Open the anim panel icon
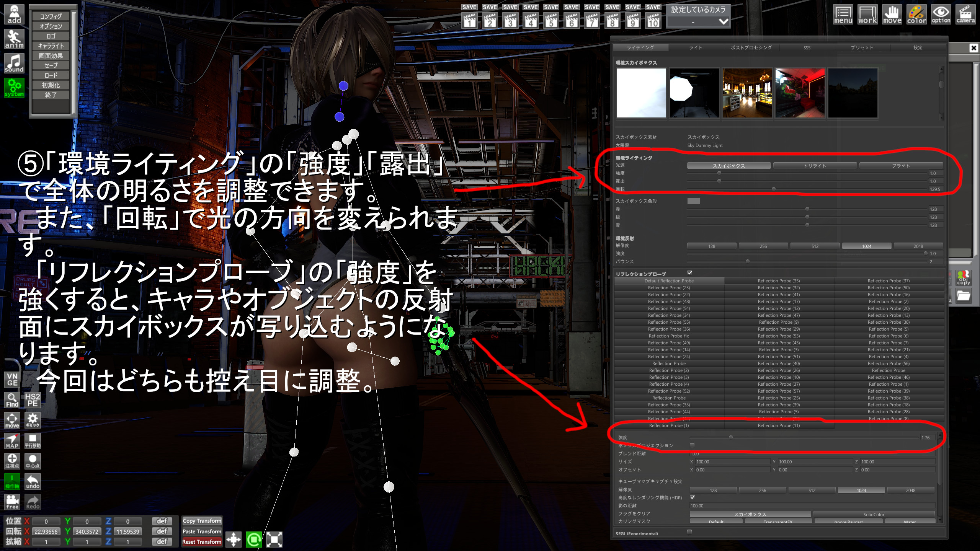 point(14,39)
